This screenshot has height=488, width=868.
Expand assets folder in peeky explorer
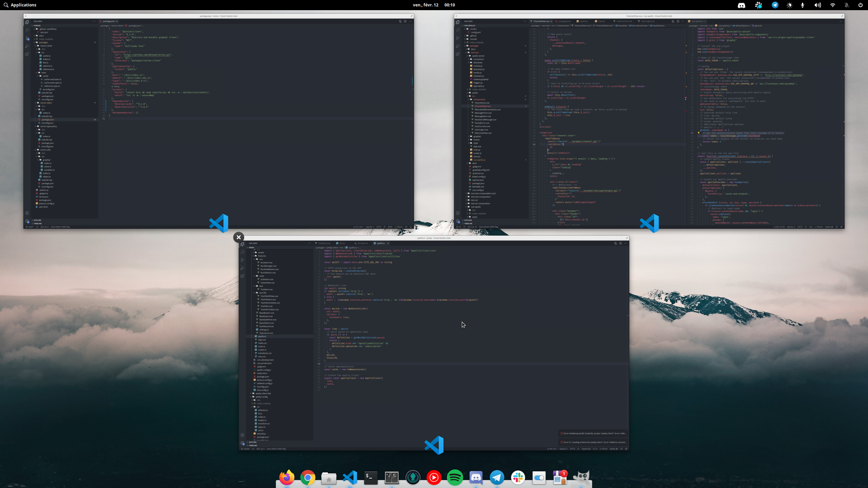pyautogui.click(x=260, y=252)
